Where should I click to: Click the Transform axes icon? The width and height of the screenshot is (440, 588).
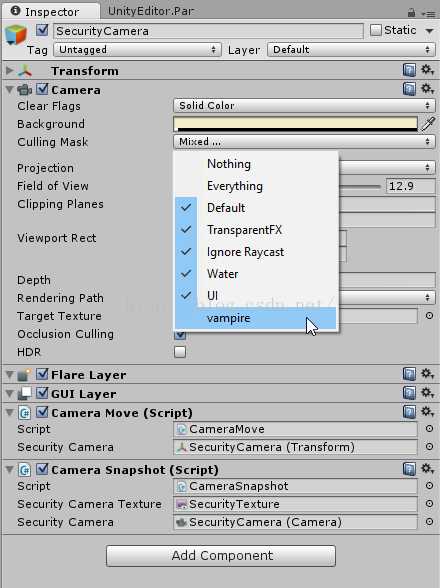(25, 70)
